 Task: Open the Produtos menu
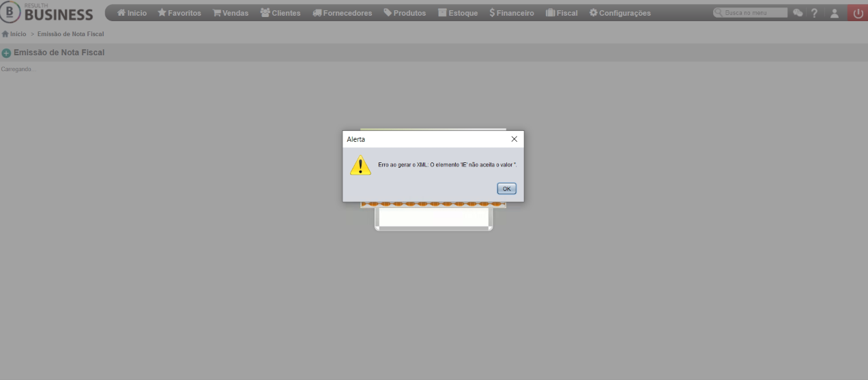pos(405,13)
